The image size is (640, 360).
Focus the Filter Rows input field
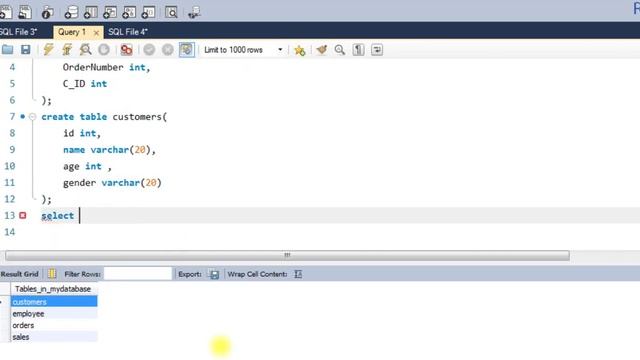click(138, 273)
